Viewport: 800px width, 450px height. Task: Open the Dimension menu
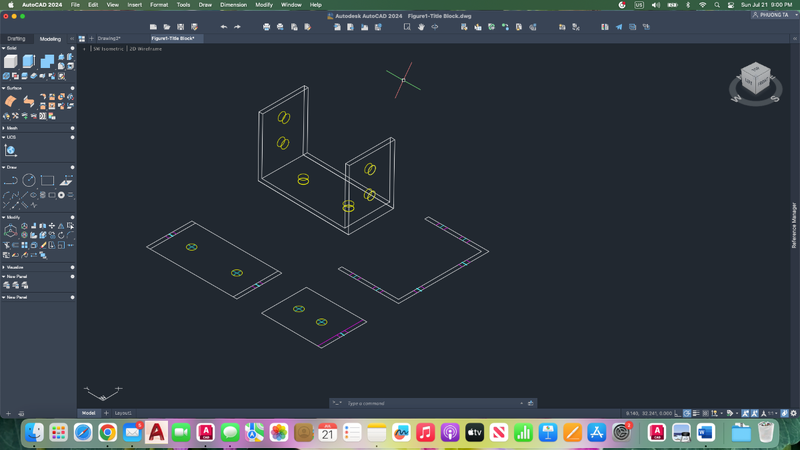point(233,5)
